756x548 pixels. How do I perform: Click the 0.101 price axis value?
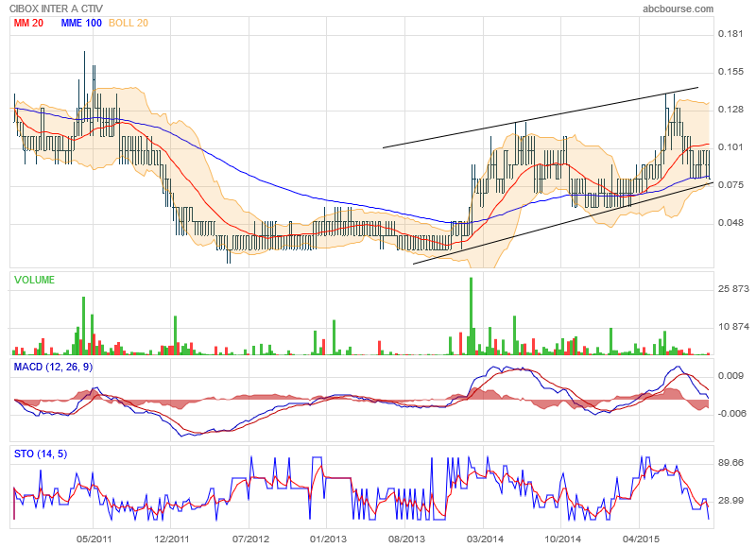[x=730, y=147]
